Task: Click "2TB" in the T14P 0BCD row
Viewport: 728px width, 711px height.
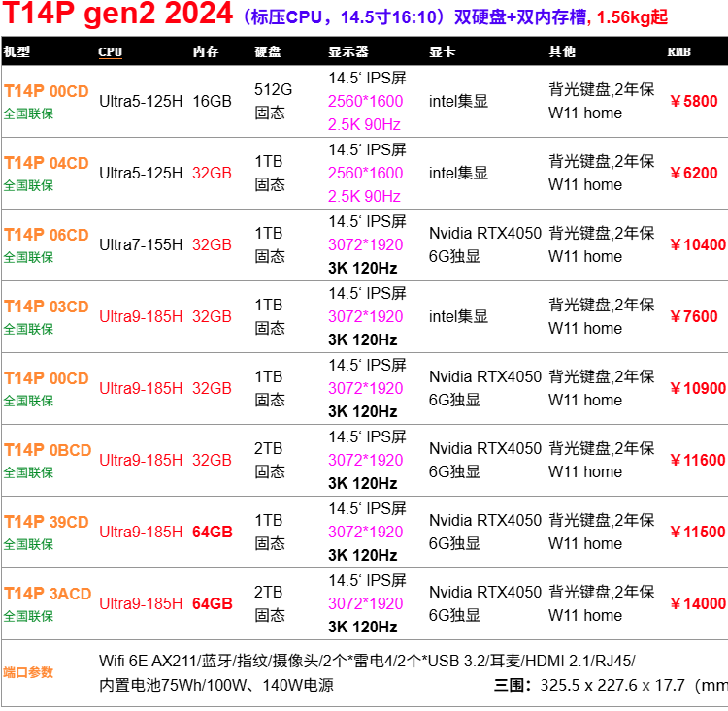Action: pos(268,448)
